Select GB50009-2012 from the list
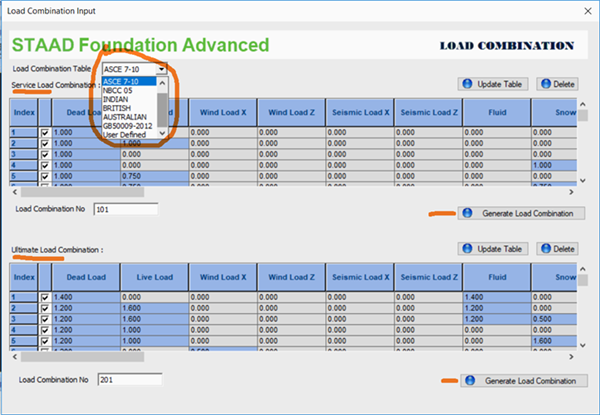 (x=129, y=126)
